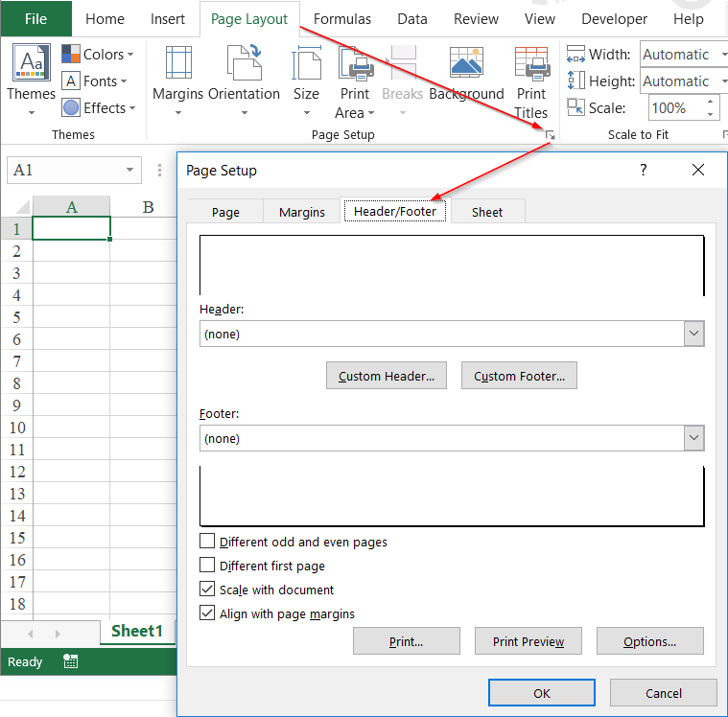This screenshot has width=728, height=717.
Task: Click the sheet Background picture icon
Action: pyautogui.click(x=466, y=62)
